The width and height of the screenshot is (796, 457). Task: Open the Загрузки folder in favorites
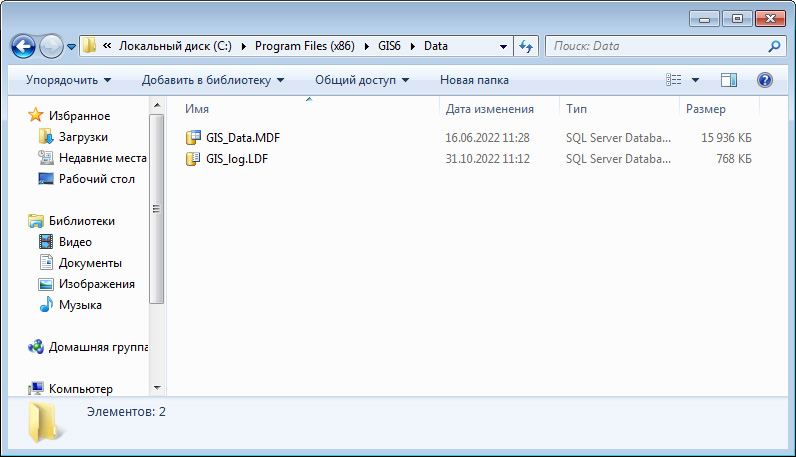coord(83,137)
